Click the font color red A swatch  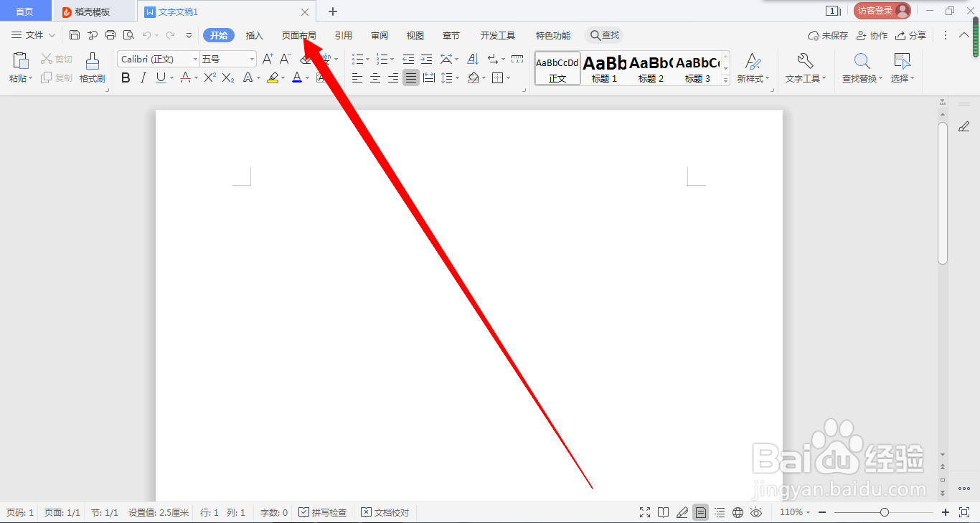(x=297, y=77)
